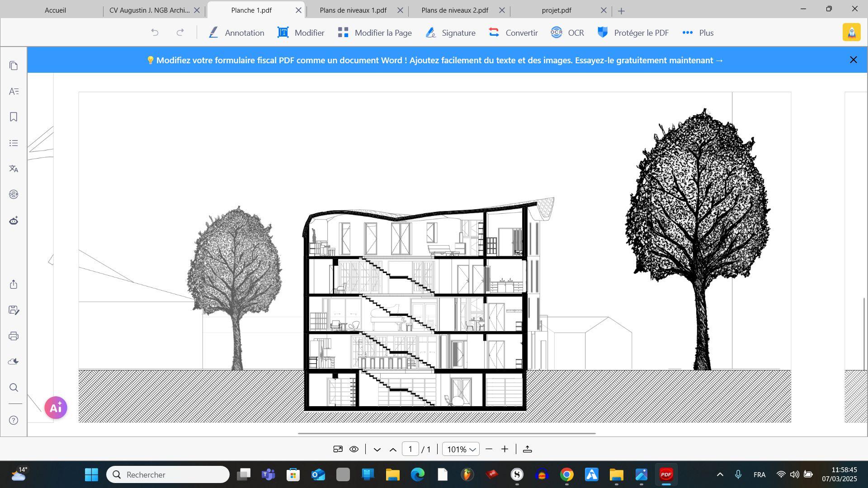This screenshot has width=868, height=488.
Task: Click the zoom in plus button
Action: (505, 449)
